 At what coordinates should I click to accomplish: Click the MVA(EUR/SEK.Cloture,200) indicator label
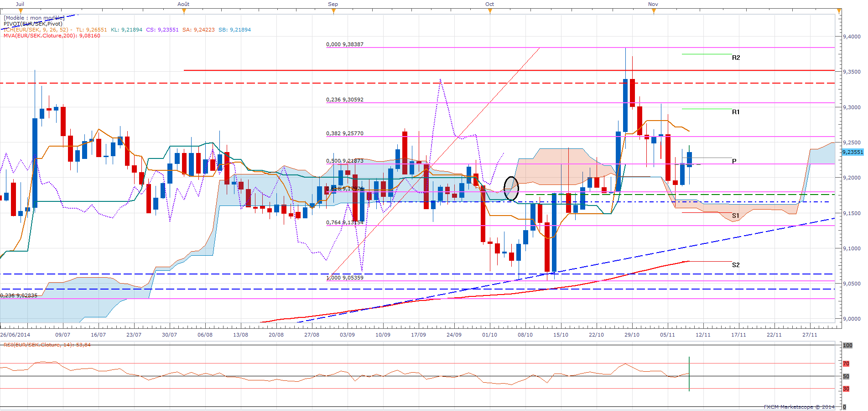(x=52, y=36)
